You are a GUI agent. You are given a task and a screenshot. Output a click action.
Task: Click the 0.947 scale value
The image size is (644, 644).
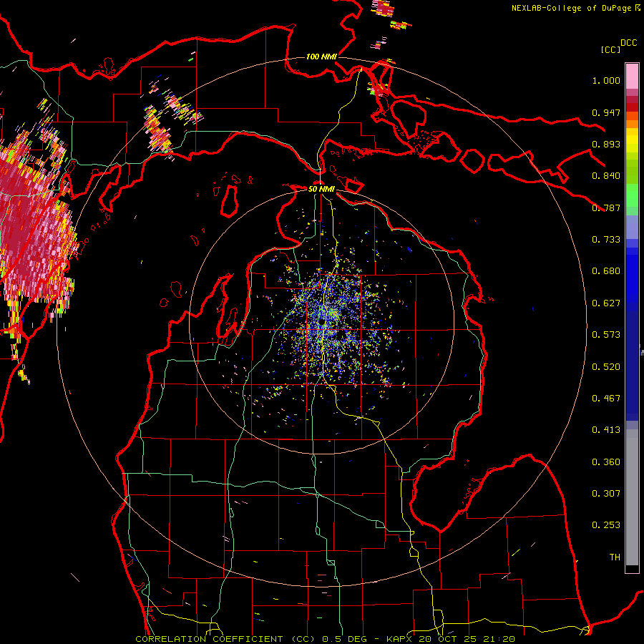point(606,112)
